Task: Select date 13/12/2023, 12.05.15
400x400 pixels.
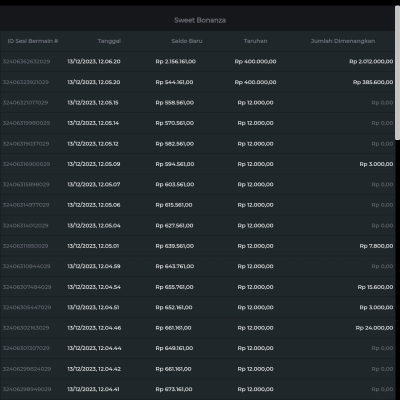Action: (93, 103)
